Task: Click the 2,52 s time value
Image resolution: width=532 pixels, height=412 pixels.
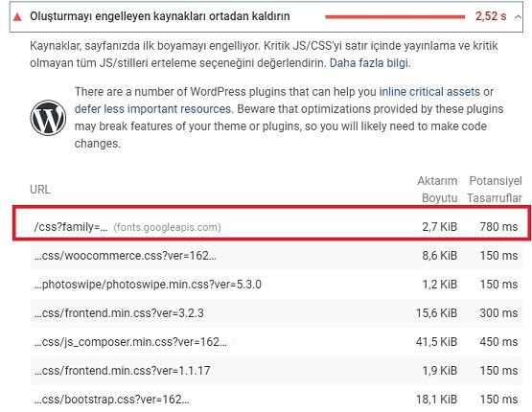Action: tap(491, 16)
